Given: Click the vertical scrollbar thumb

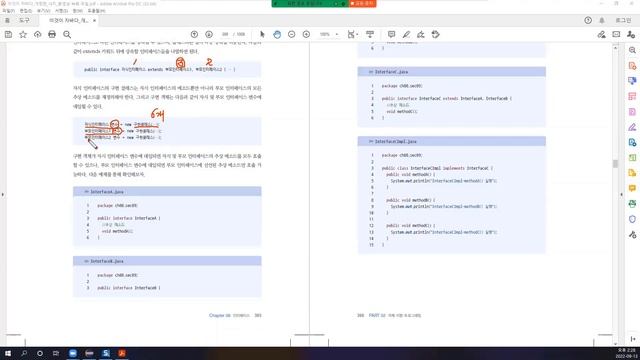Looking at the screenshot, I should tap(615, 164).
